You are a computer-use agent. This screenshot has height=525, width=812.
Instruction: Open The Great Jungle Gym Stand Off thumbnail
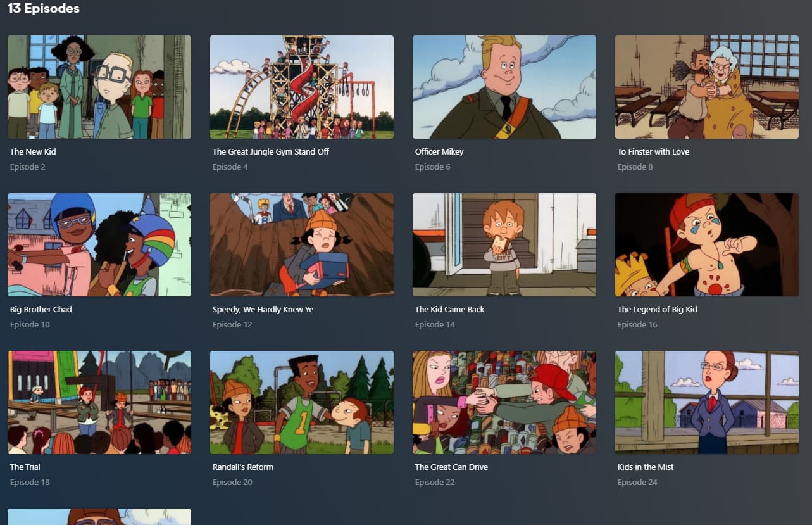[302, 87]
